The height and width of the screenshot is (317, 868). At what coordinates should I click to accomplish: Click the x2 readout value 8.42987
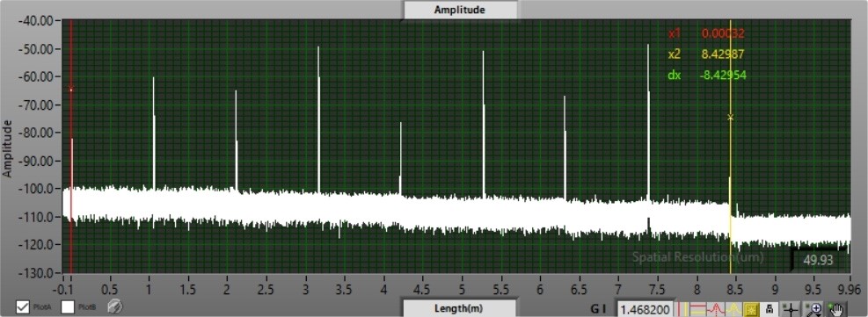point(723,54)
